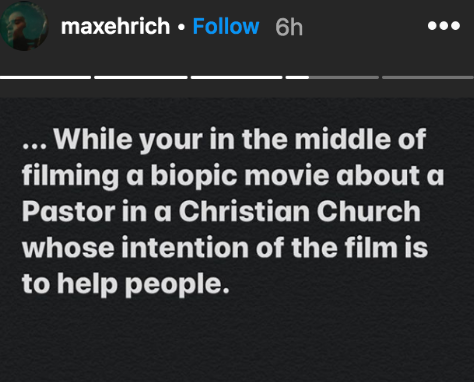Click the line 'filming a biopic movie about a'

233,176
